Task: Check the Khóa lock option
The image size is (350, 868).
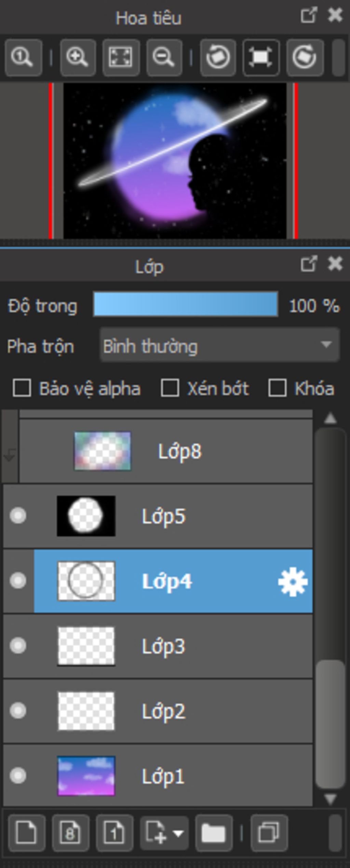Action: [x=277, y=388]
